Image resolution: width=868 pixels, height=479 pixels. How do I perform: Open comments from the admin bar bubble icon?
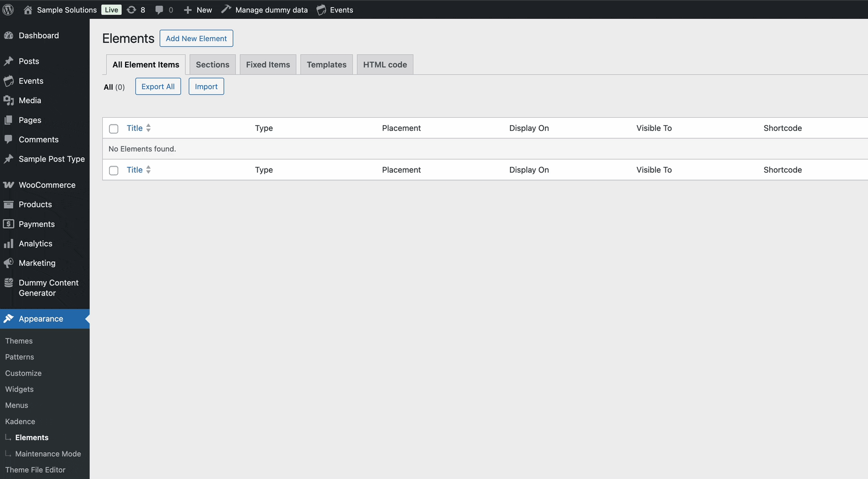point(160,9)
